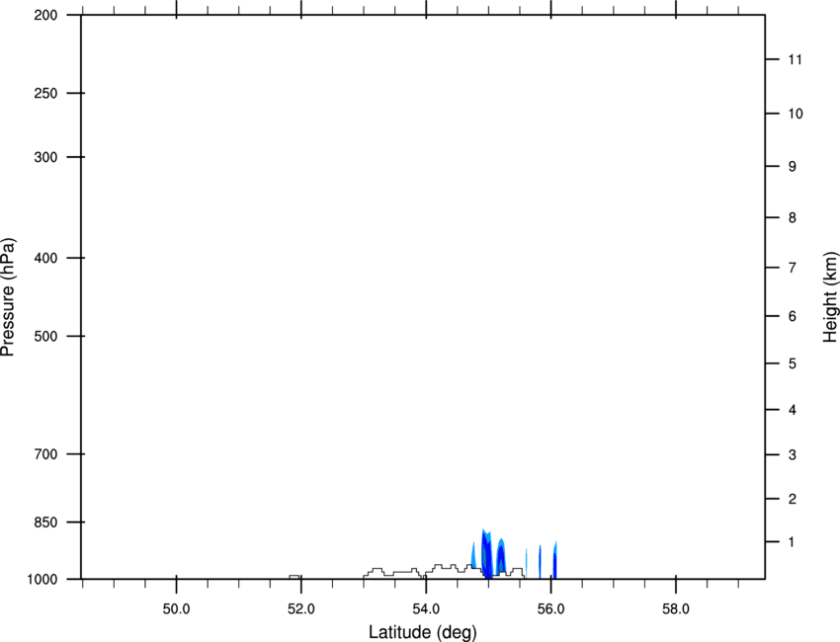Click pressure tick label 500
Image resolution: width=840 pixels, height=642 pixels.
click(x=46, y=336)
